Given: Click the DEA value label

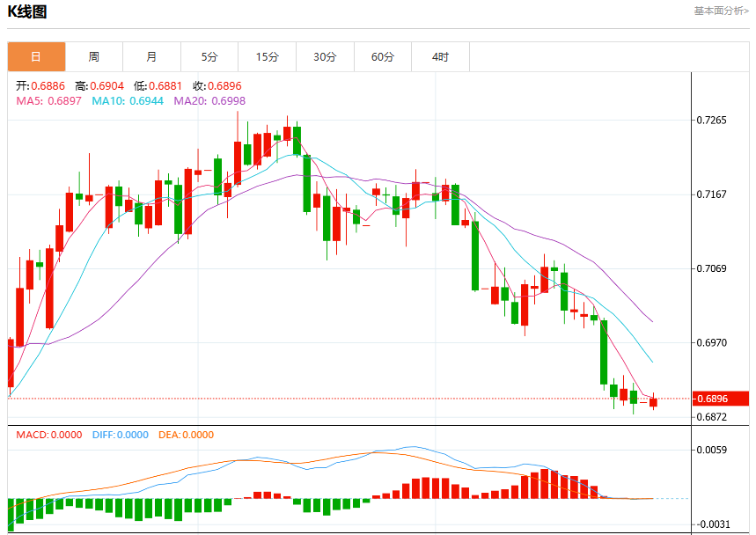Looking at the screenshot, I should coord(186,435).
